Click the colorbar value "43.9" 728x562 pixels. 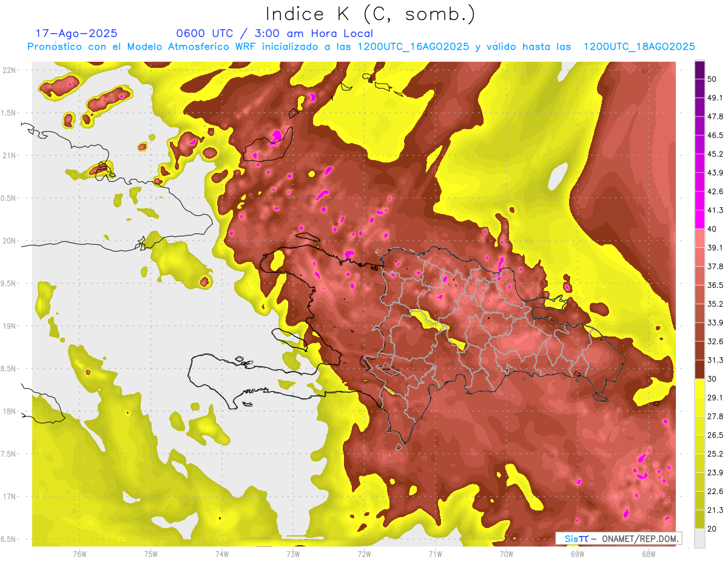(x=715, y=173)
